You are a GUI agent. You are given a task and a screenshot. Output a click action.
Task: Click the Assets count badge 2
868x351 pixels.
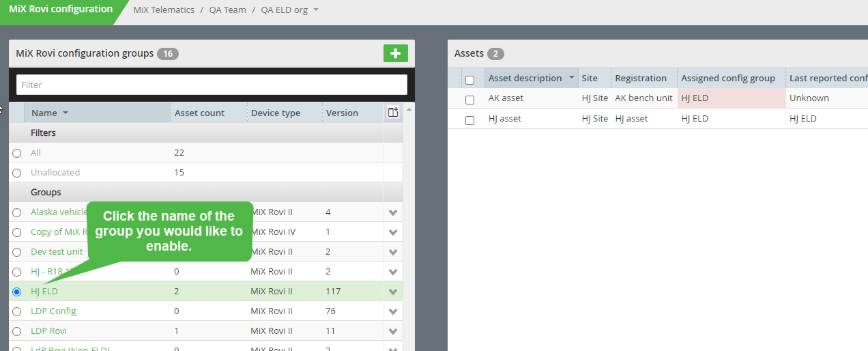tap(495, 53)
